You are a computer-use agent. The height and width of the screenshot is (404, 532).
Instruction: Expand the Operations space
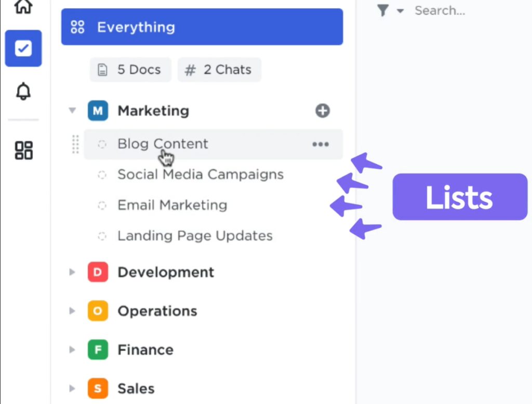(72, 311)
